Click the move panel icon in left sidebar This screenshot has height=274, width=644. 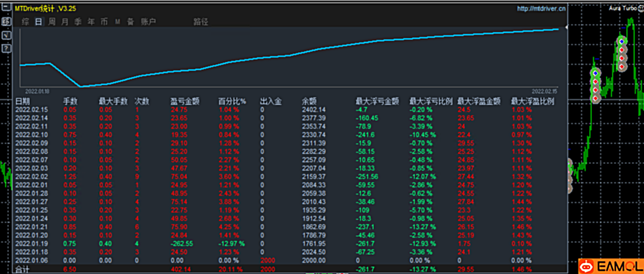[x=7, y=22]
